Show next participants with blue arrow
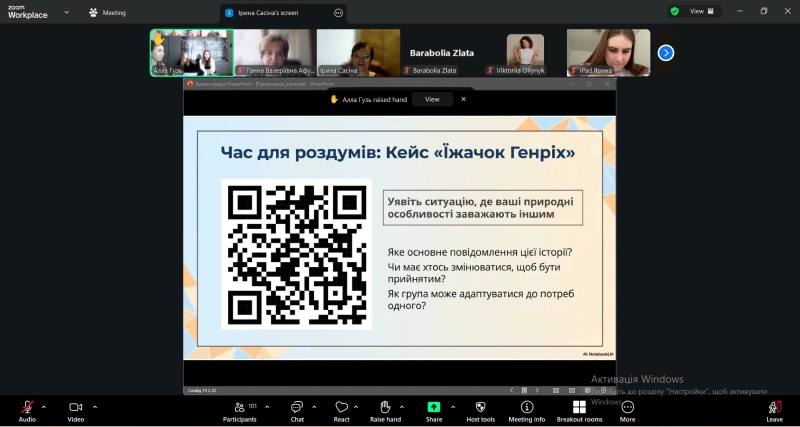Screen dimensions: 800x427 [x=665, y=53]
